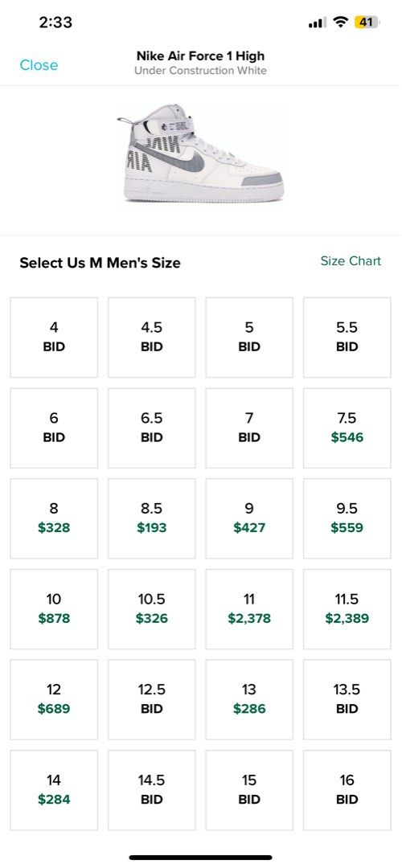The height and width of the screenshot is (868, 402).
Task: Choose size 12 for $689
Action: (54, 699)
